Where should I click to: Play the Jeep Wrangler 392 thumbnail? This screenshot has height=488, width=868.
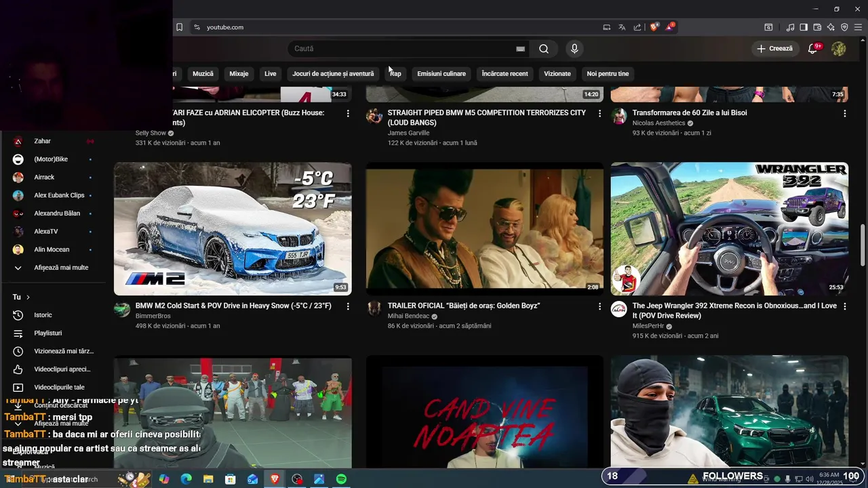[x=729, y=229]
